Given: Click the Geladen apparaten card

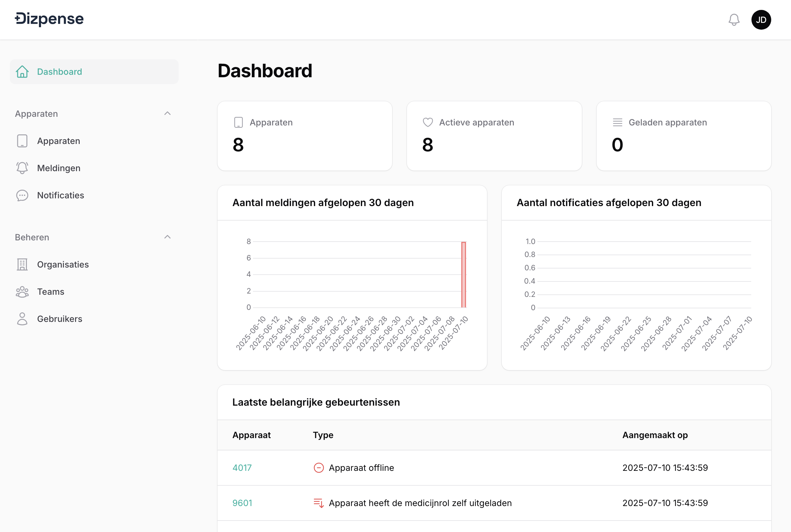Looking at the screenshot, I should click(x=683, y=136).
